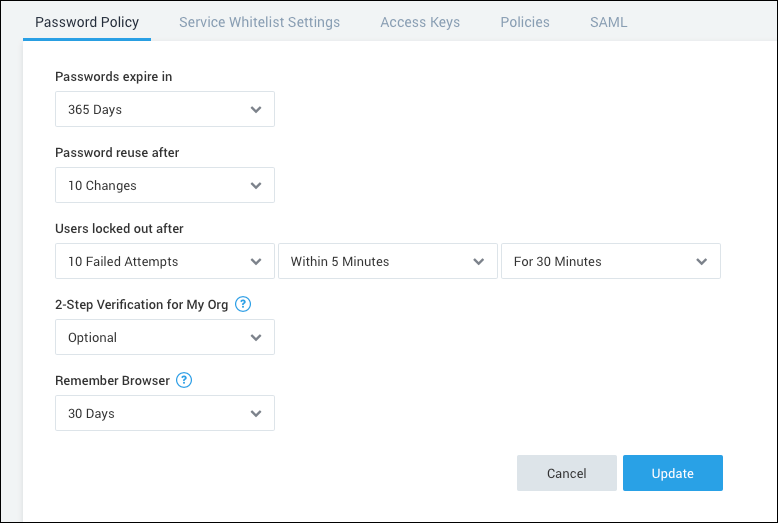Change the Within 5 Minutes dropdown
This screenshot has height=523, width=778.
pos(387,262)
